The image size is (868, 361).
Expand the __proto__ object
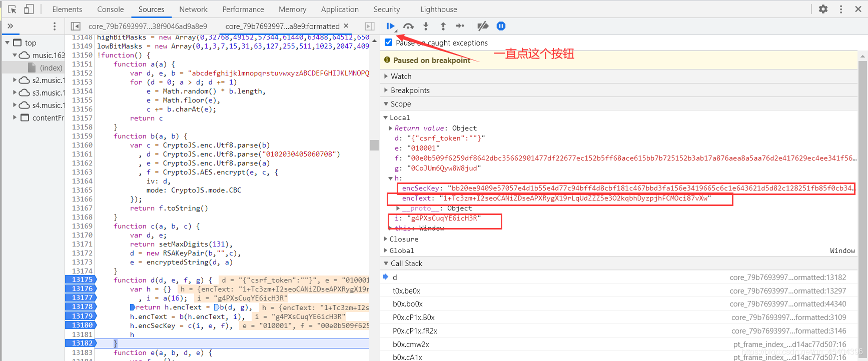(398, 208)
